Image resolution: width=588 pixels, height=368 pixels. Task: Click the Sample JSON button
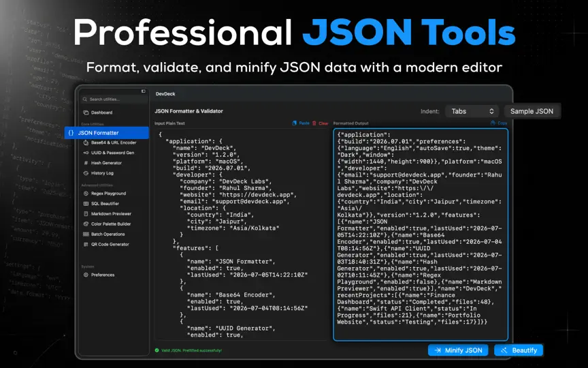pyautogui.click(x=532, y=111)
